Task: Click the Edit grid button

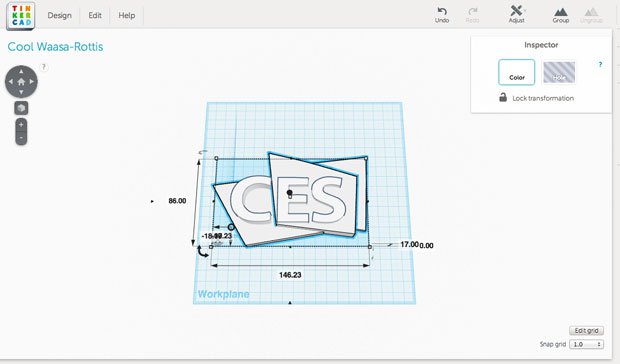Action: [586, 330]
